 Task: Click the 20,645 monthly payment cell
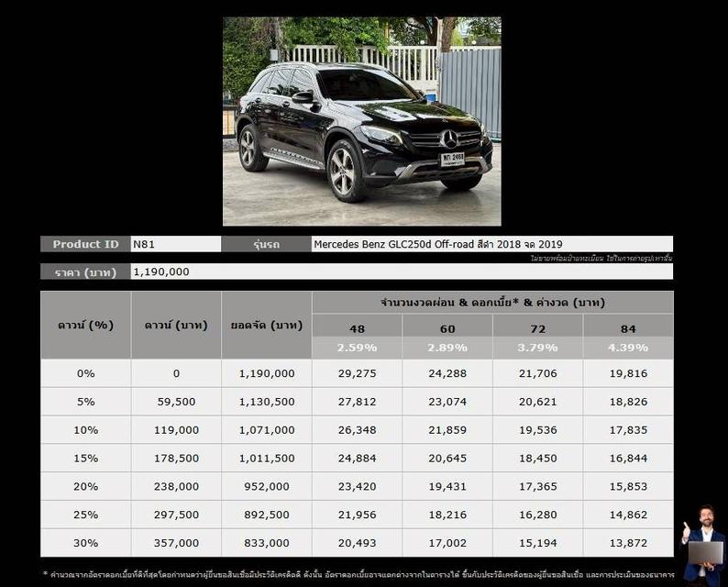(x=447, y=459)
